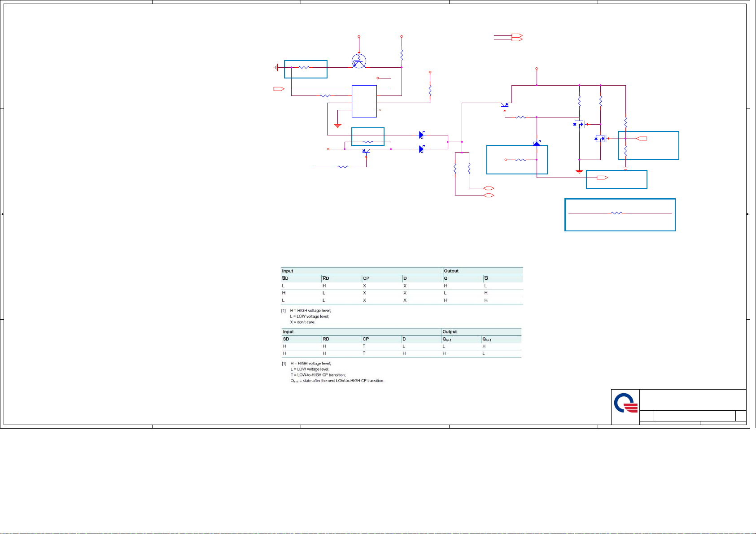Select the ground symbol below the IC

[x=338, y=126]
